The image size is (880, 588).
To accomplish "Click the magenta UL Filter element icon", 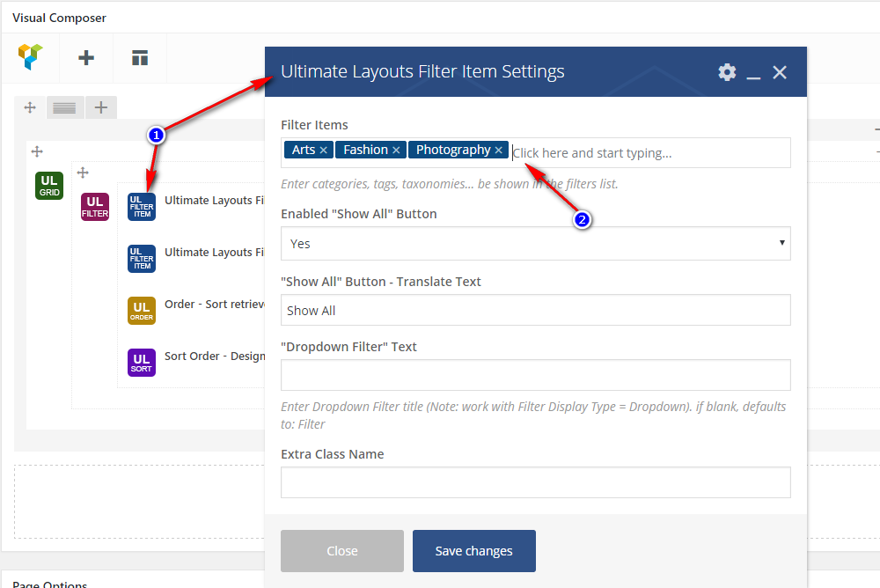I will (x=95, y=207).
